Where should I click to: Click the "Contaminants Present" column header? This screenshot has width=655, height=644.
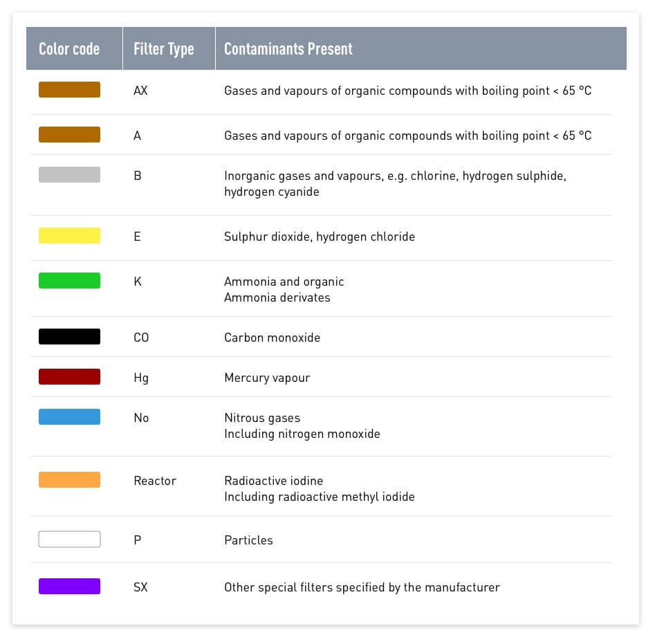tap(288, 49)
